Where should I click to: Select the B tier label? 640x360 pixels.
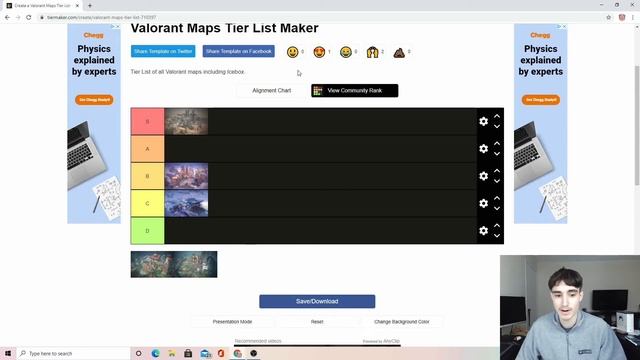click(147, 176)
